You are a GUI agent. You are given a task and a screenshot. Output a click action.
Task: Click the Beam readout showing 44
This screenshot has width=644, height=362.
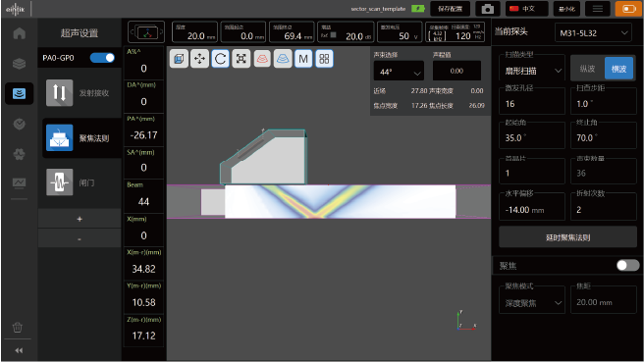tap(143, 196)
